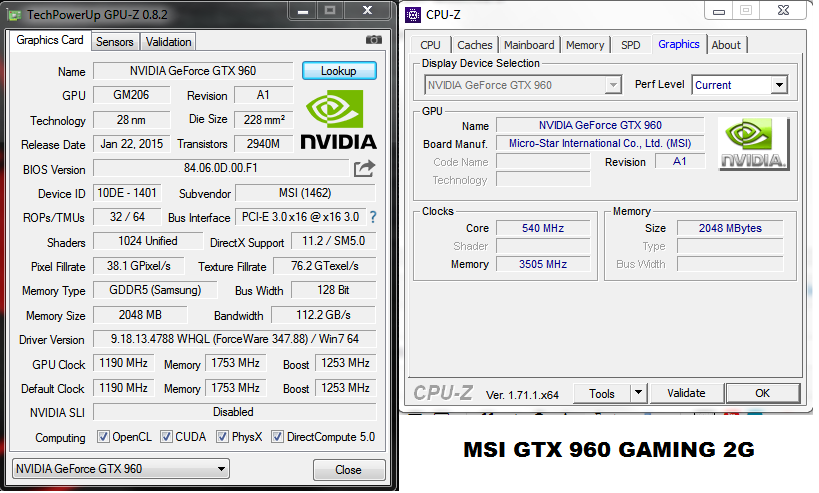This screenshot has height=493, width=819.
Task: Click the 540 MHz Core clock in CPU-Z
Action: 543,228
